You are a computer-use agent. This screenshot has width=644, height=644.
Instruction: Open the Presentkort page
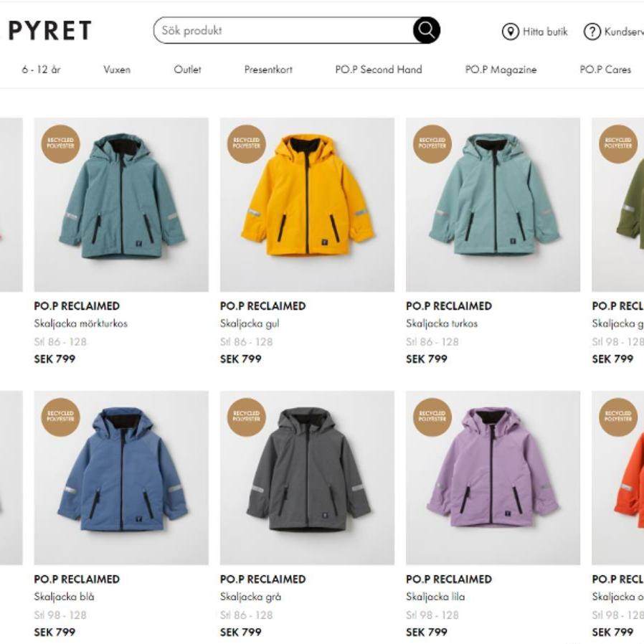[x=268, y=70]
